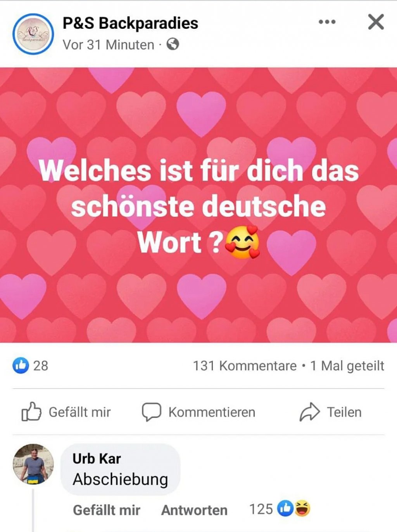Click the laughing reaction on the comment
Viewport: 397px width, 532px height.
tap(302, 508)
